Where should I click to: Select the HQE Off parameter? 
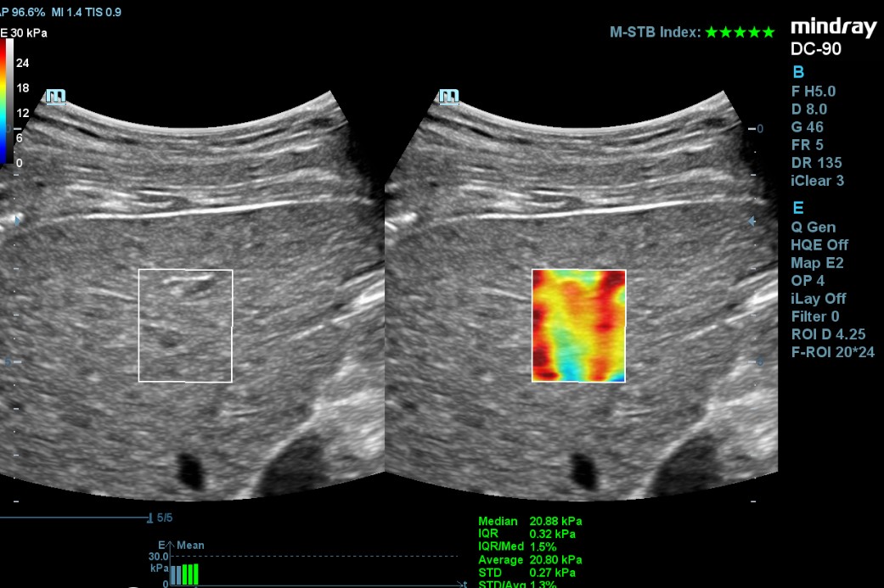pos(819,245)
